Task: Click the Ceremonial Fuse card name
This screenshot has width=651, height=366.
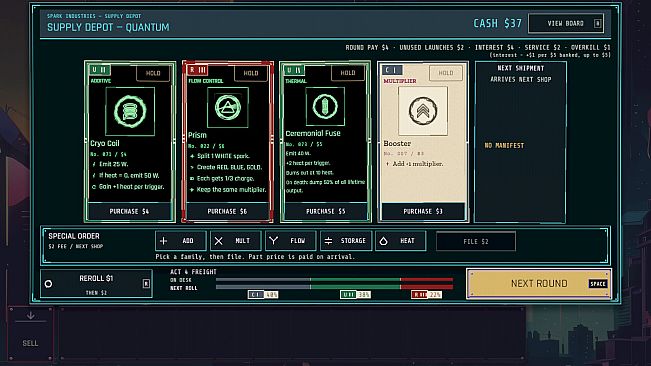Action: click(x=313, y=133)
